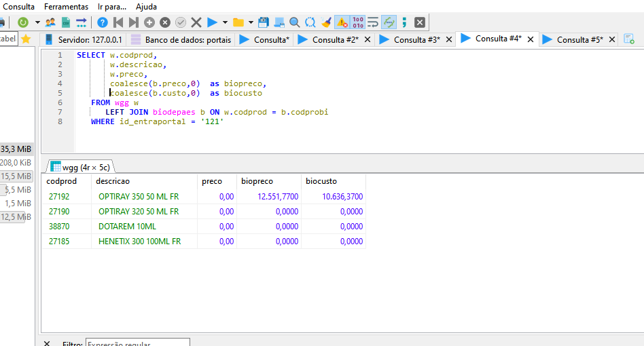
Task: Open the user manager icon
Action: (x=50, y=22)
